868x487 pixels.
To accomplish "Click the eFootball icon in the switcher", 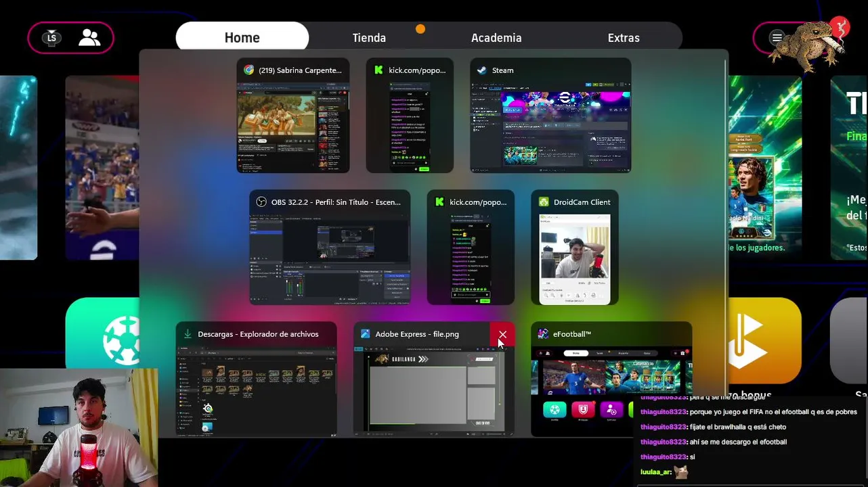I will click(x=543, y=334).
